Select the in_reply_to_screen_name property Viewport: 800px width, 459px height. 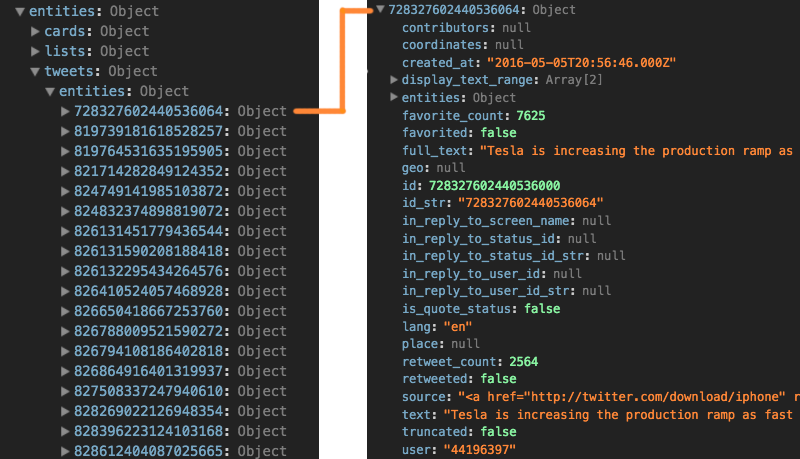pos(507,221)
